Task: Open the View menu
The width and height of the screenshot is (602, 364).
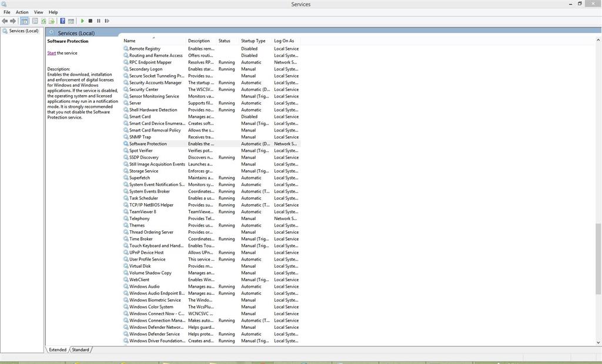Action: click(38, 12)
